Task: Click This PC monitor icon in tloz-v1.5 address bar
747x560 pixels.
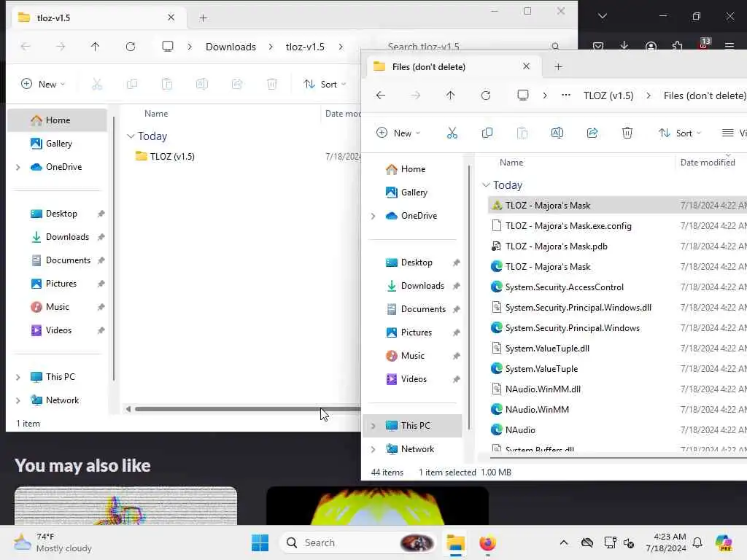Action: [168, 46]
